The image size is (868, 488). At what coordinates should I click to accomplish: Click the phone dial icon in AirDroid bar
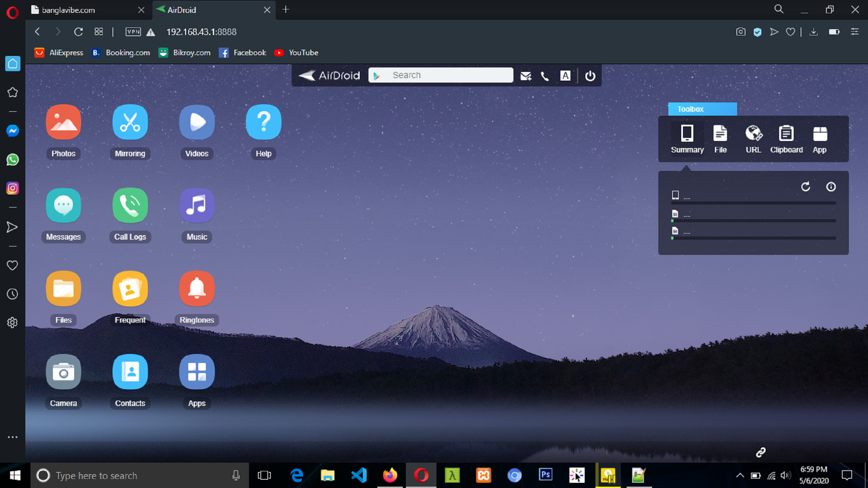[x=545, y=76]
